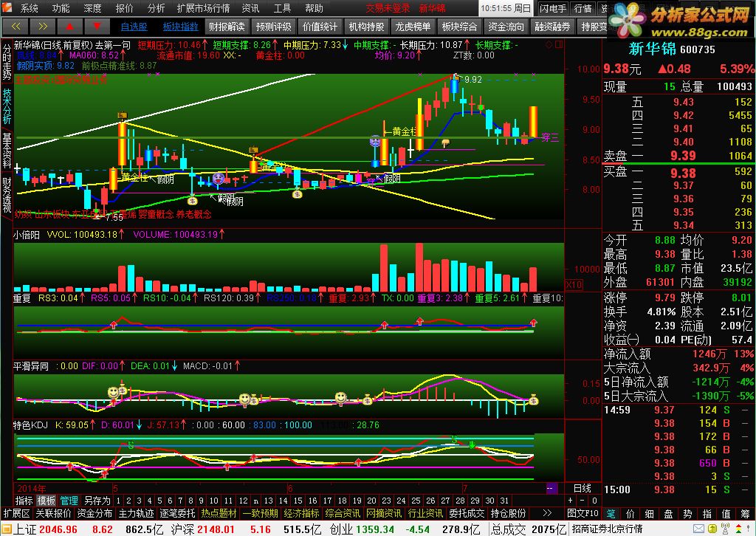The width and height of the screenshot is (756, 536).
Task: Click the green S marker on KDJ peak
Action: [454, 439]
